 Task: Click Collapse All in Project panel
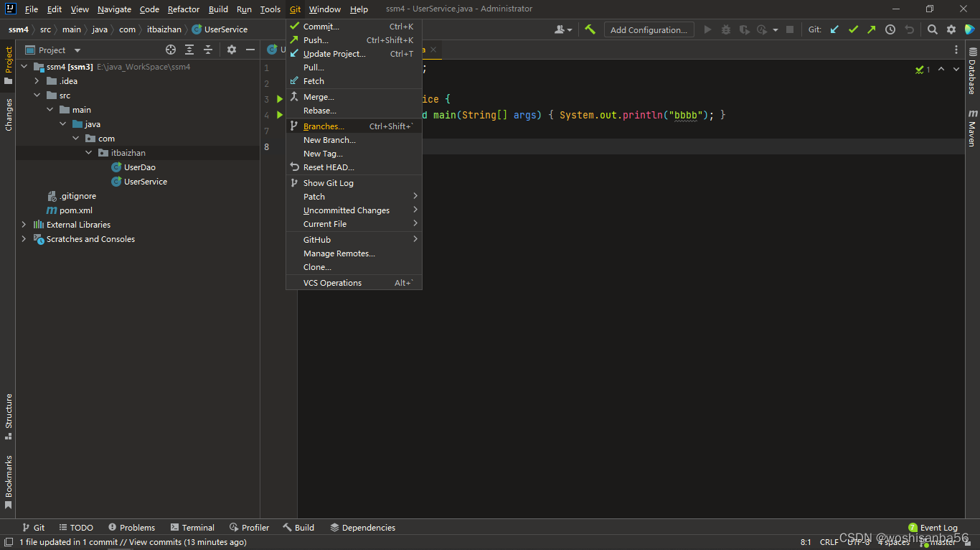coord(208,50)
